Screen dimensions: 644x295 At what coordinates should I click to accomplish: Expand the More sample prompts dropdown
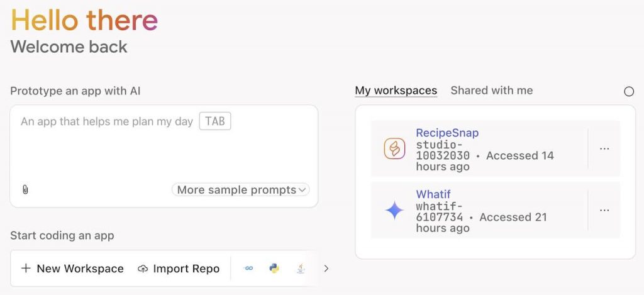(241, 190)
